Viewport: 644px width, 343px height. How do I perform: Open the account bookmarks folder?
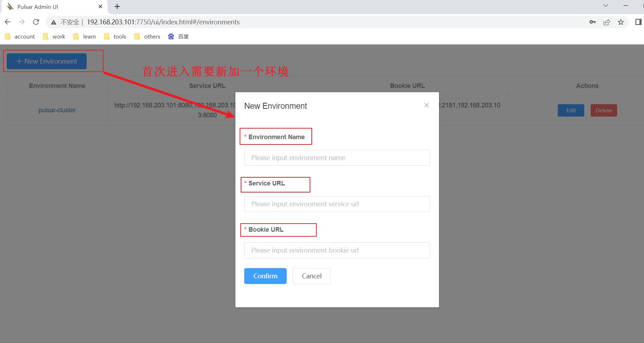[x=20, y=36]
